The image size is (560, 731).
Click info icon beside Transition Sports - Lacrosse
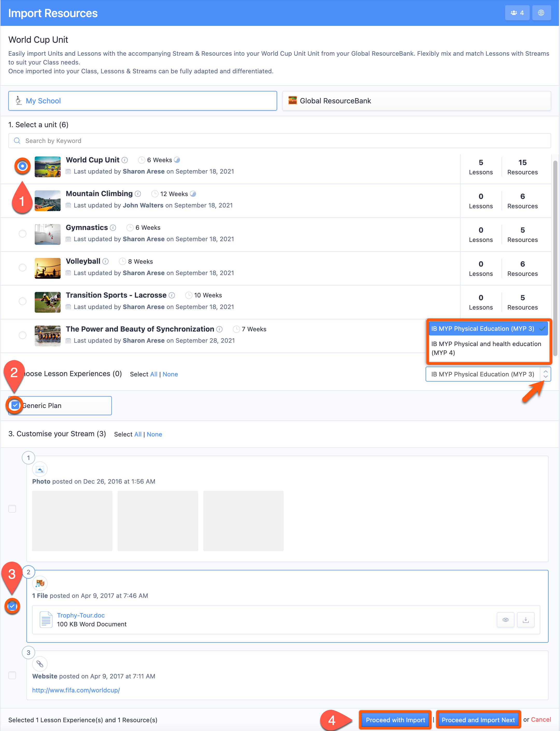coord(172,295)
